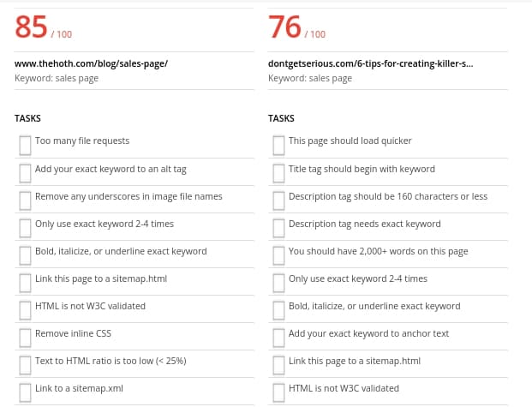Screen dimensions: 532x407
Task: Tick 'Add your exact keyword to an alt tag'
Action: [x=25, y=173]
